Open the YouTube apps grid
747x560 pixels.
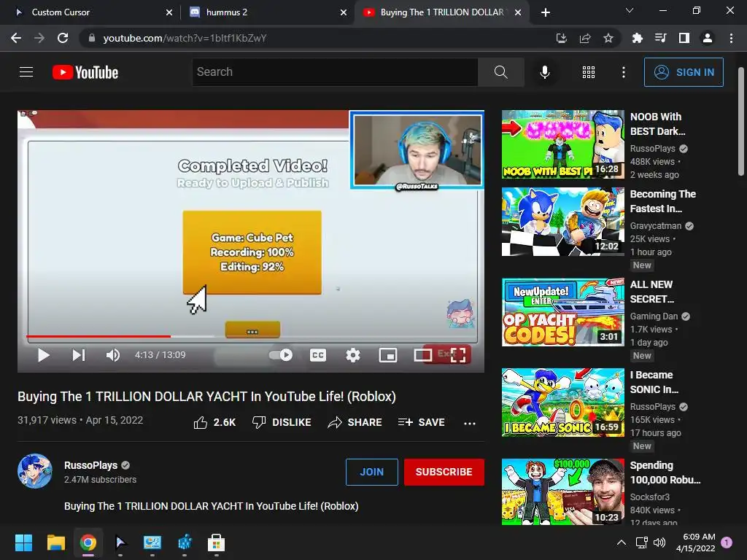pyautogui.click(x=589, y=72)
